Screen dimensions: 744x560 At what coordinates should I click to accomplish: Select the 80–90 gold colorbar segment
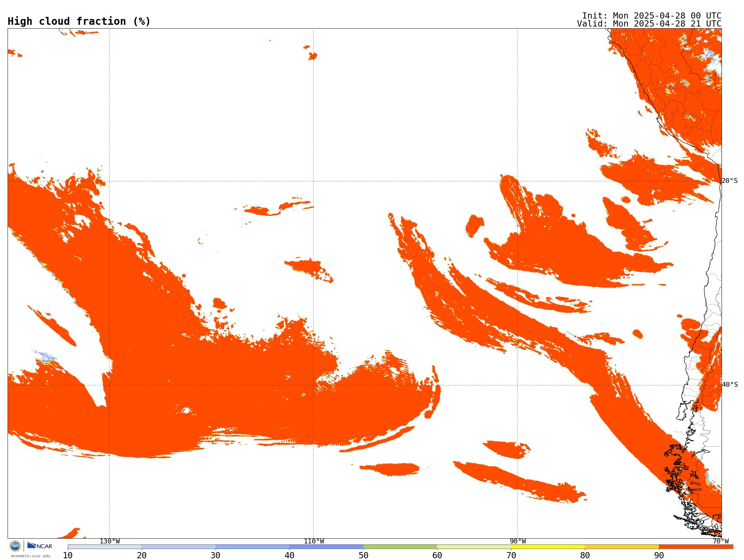coord(622,547)
